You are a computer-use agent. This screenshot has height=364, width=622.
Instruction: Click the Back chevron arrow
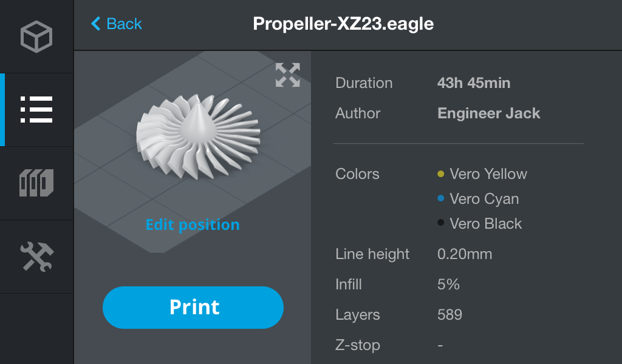[x=95, y=24]
